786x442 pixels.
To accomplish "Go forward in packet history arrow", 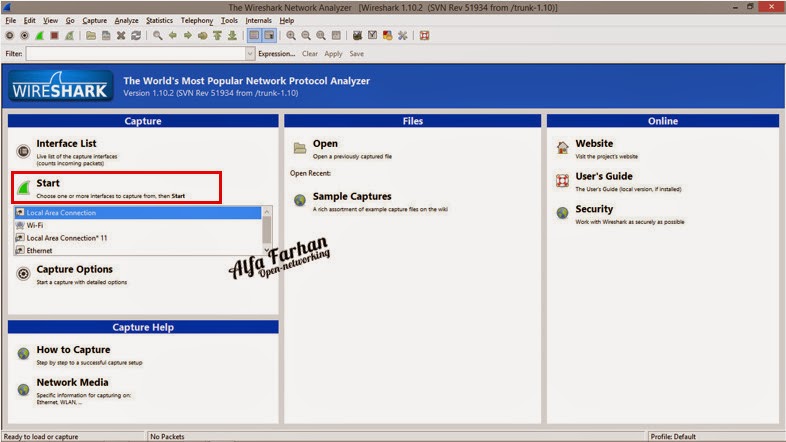I will point(187,36).
